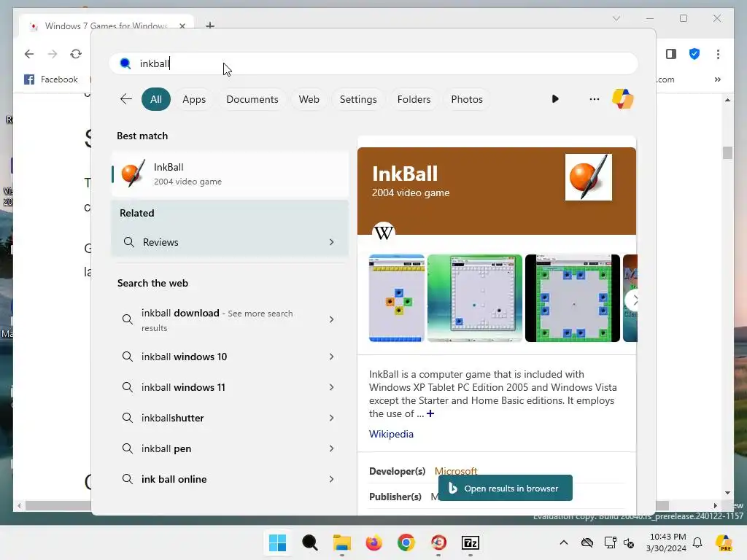Select the Web filter tab
This screenshot has width=747, height=560.
[x=309, y=99]
